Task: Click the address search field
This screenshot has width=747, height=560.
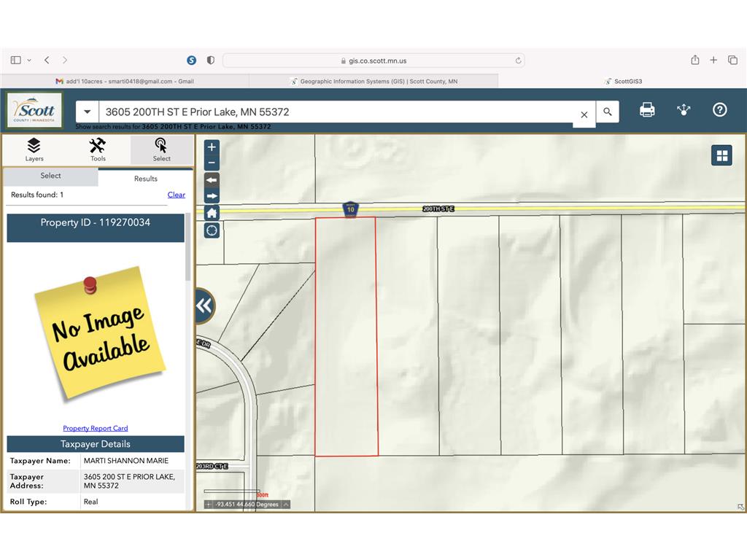Action: coord(336,112)
